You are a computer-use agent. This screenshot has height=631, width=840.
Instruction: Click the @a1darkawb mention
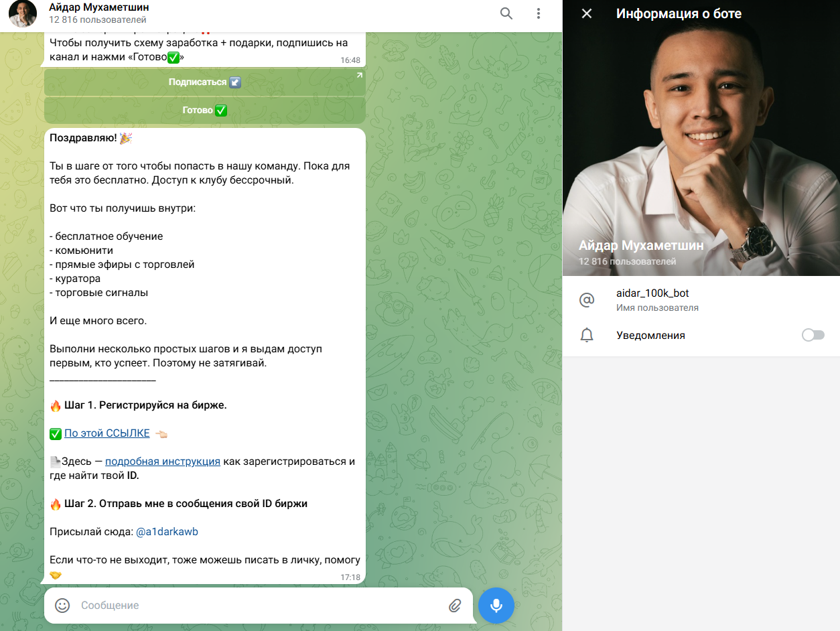(x=167, y=532)
